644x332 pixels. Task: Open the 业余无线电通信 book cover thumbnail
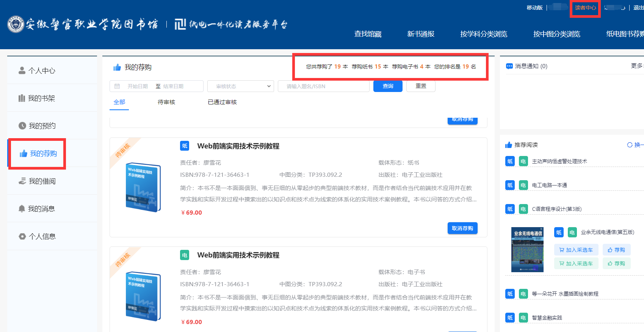click(527, 249)
